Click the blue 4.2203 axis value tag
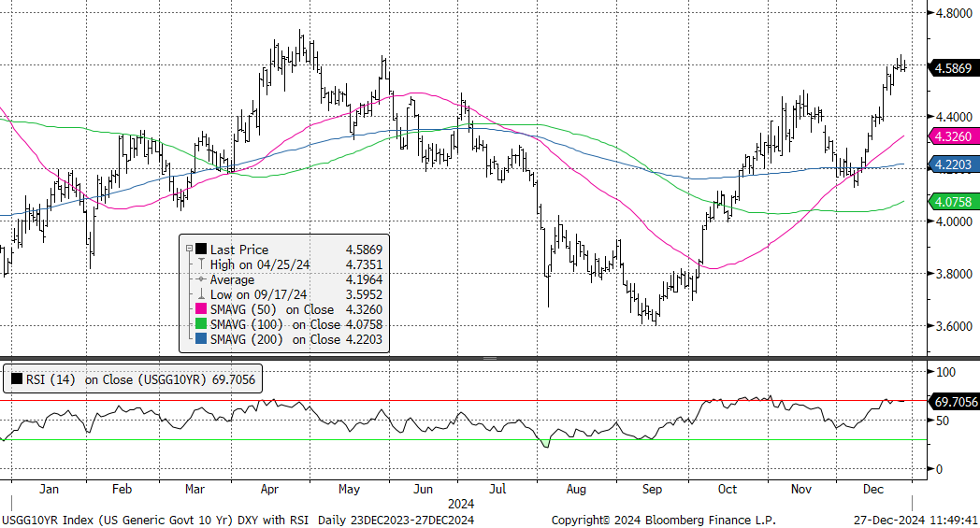Screen dimensions: 980x528 [952, 164]
